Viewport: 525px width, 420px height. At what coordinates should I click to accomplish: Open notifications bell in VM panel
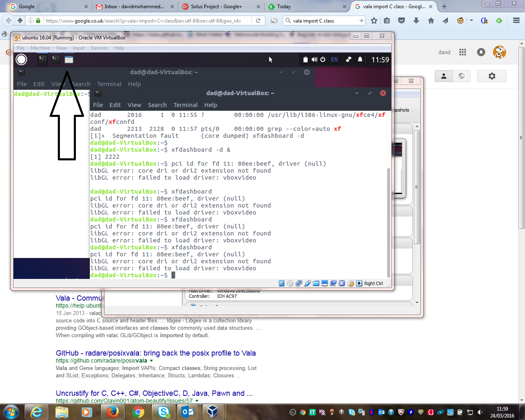(360, 59)
